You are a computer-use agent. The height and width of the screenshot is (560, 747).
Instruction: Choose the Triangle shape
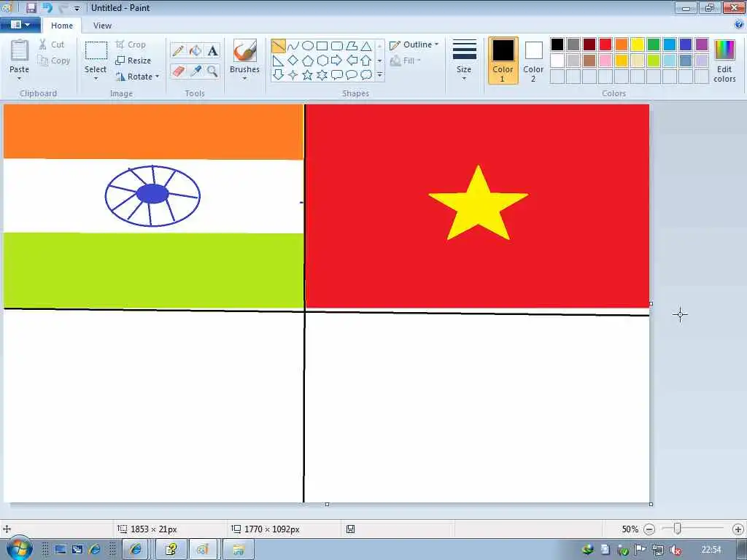pyautogui.click(x=366, y=46)
